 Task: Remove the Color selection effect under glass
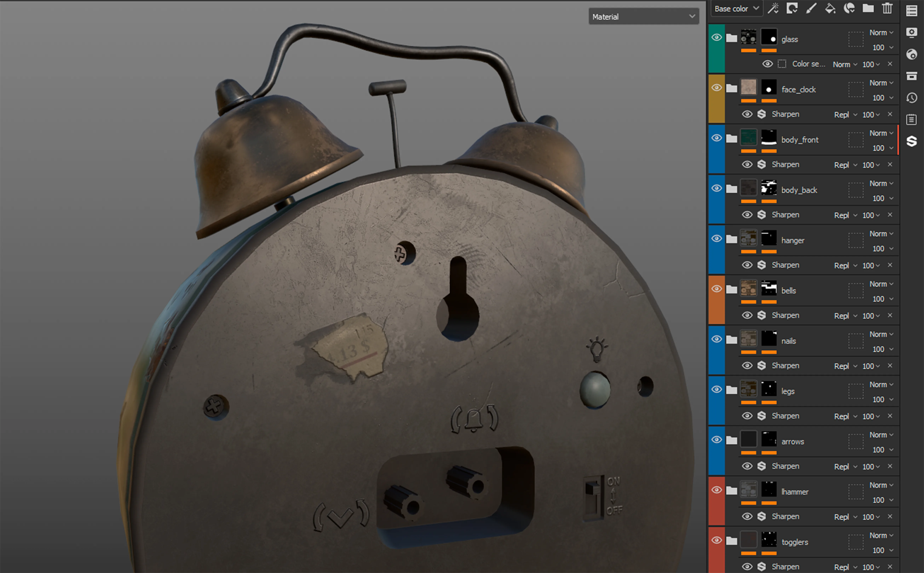890,64
